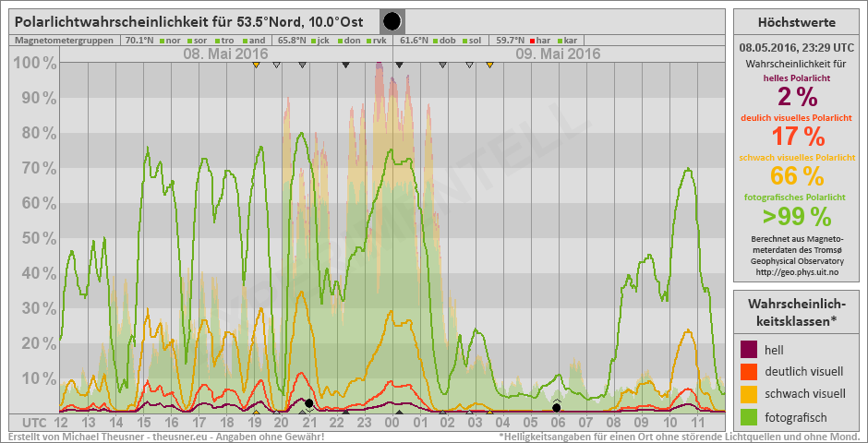This screenshot has width=868, height=443.
Task: Click the green 'dob' magnetometer status square
Action: click(x=434, y=41)
